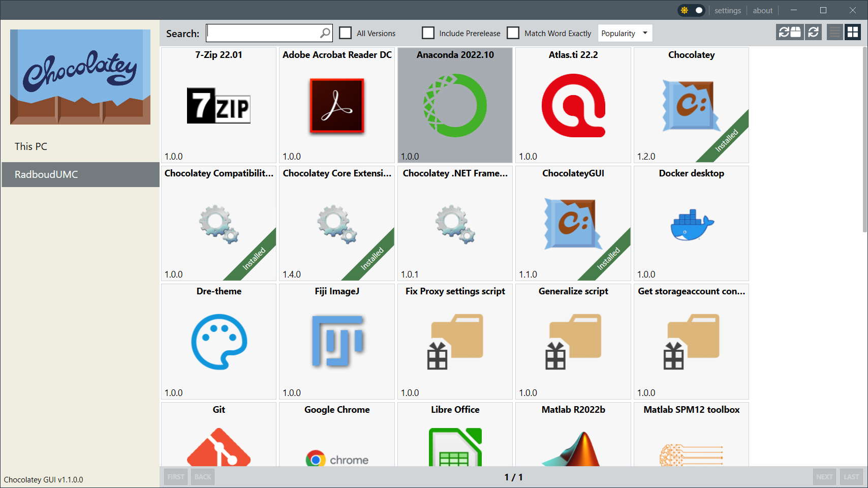Select the Chocolatey 1.2.0 package icon
Image resolution: width=868 pixels, height=488 pixels.
(691, 106)
